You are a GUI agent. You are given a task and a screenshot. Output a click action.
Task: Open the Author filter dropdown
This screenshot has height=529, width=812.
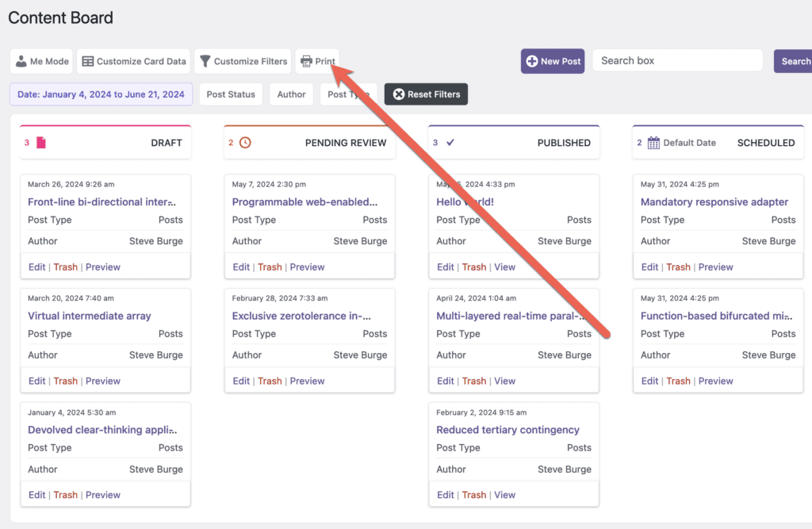[x=291, y=94]
